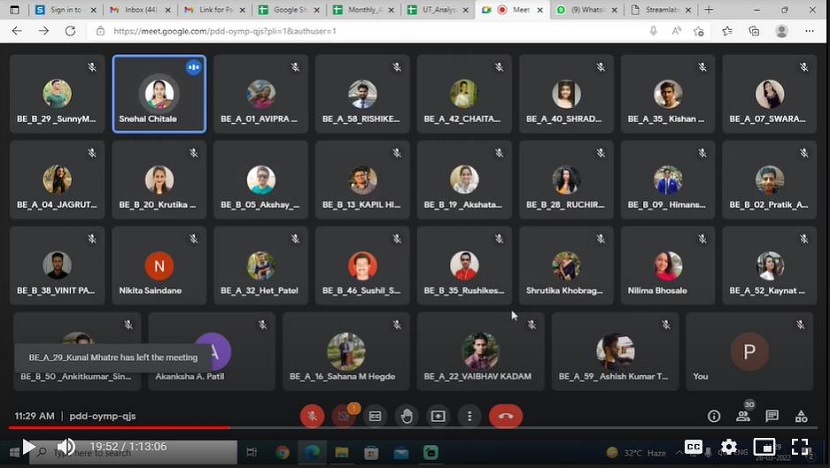
Task: Click microphone permission icon in address bar
Action: [x=654, y=31]
